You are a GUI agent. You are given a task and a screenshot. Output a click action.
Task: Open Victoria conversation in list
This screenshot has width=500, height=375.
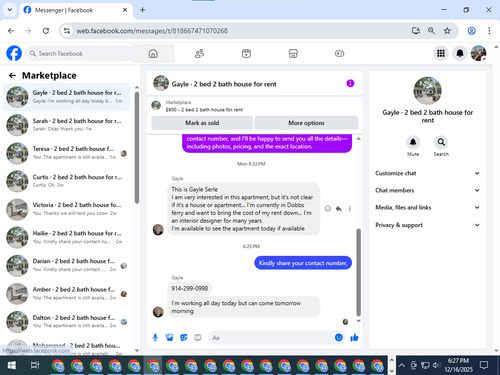click(66, 209)
